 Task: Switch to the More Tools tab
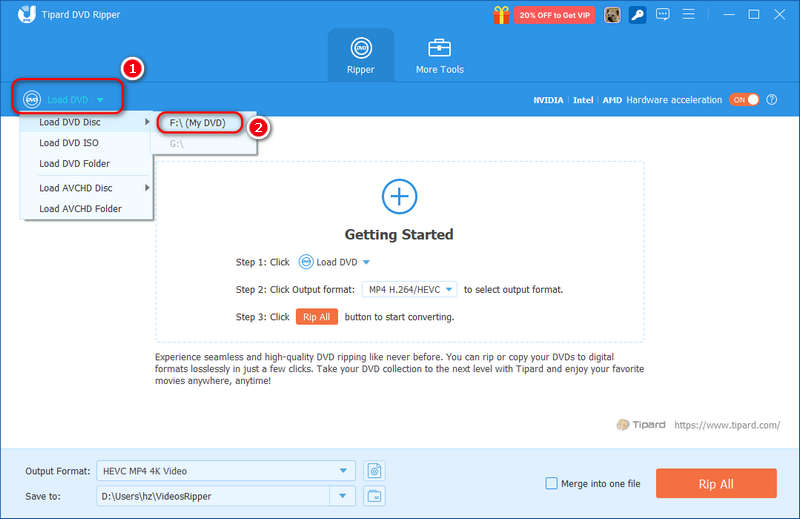point(439,56)
